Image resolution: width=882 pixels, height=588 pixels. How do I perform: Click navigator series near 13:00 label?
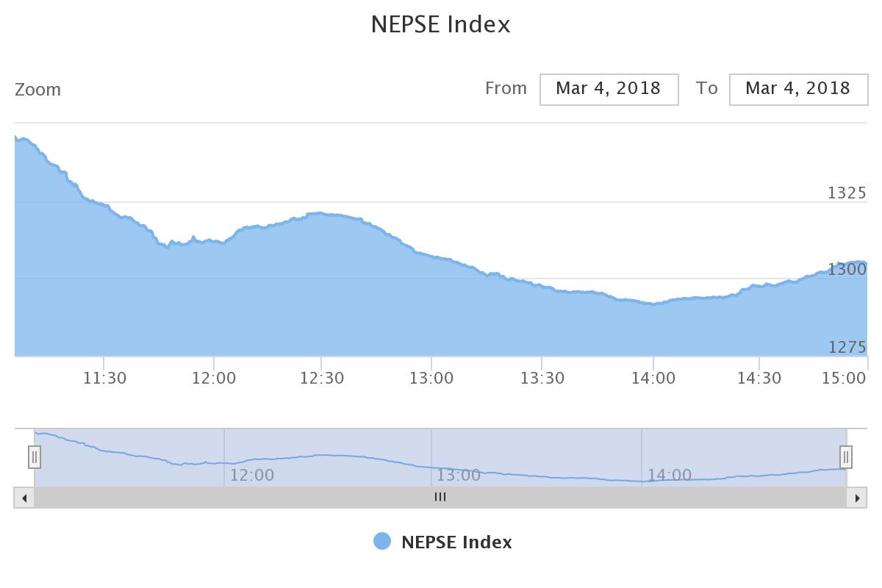tap(431, 467)
